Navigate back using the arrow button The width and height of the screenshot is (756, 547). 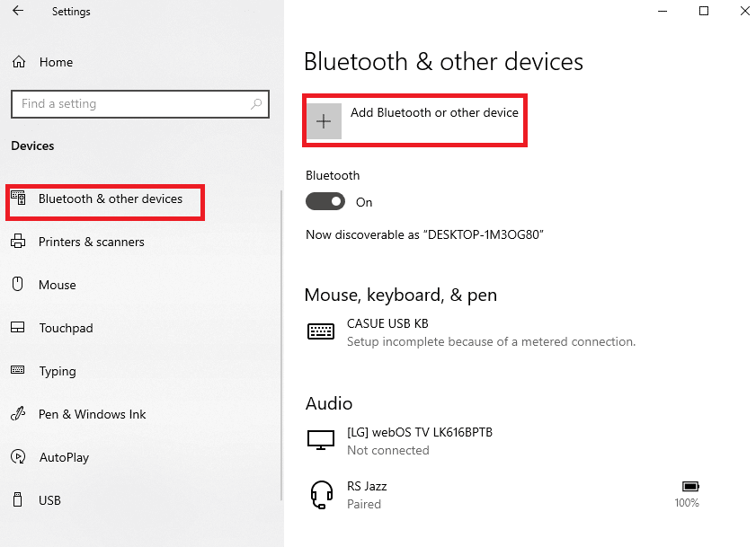pos(17,12)
